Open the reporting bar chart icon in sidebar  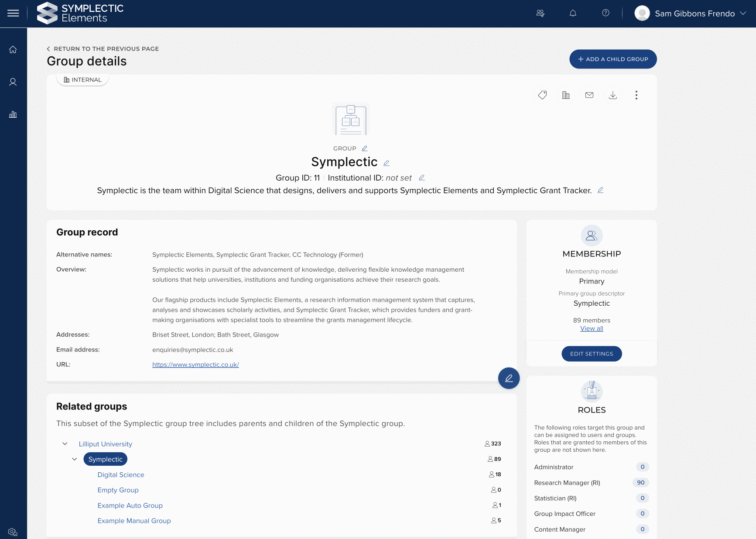(13, 114)
